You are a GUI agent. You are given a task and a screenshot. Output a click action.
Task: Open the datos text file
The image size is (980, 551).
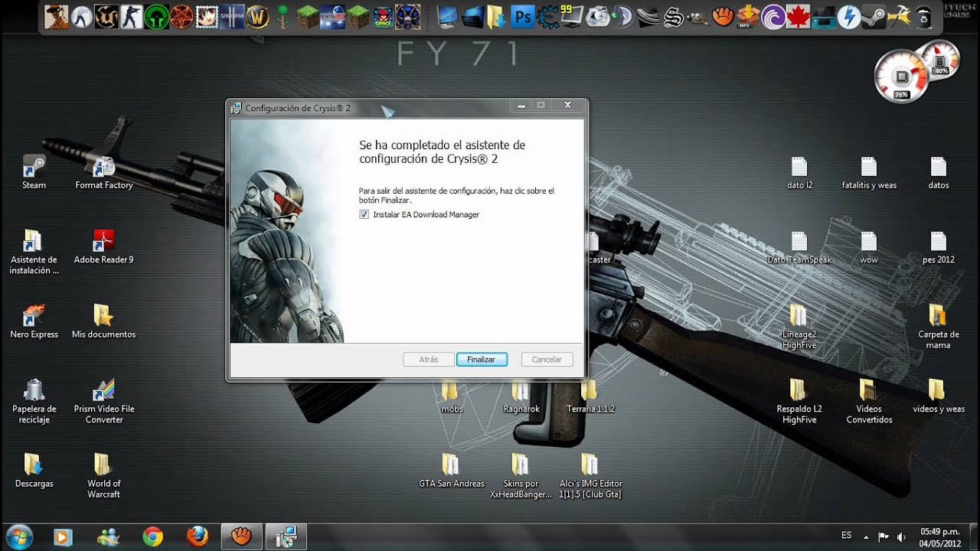[x=939, y=172]
